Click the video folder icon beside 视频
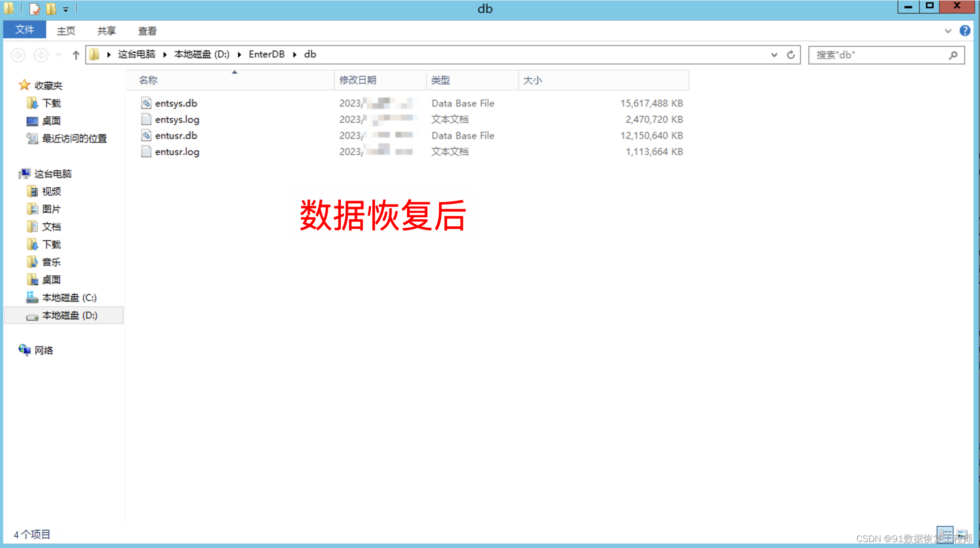The image size is (980, 548). click(x=32, y=191)
